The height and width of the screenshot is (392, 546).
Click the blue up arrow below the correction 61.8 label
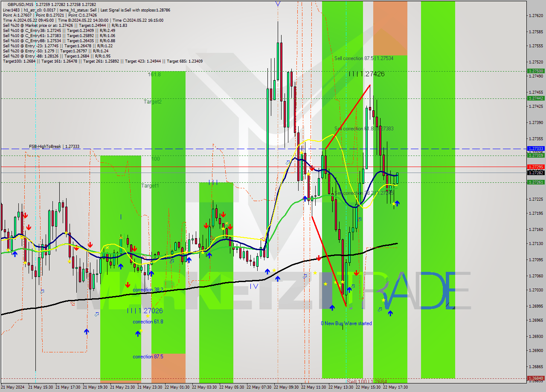137,333
